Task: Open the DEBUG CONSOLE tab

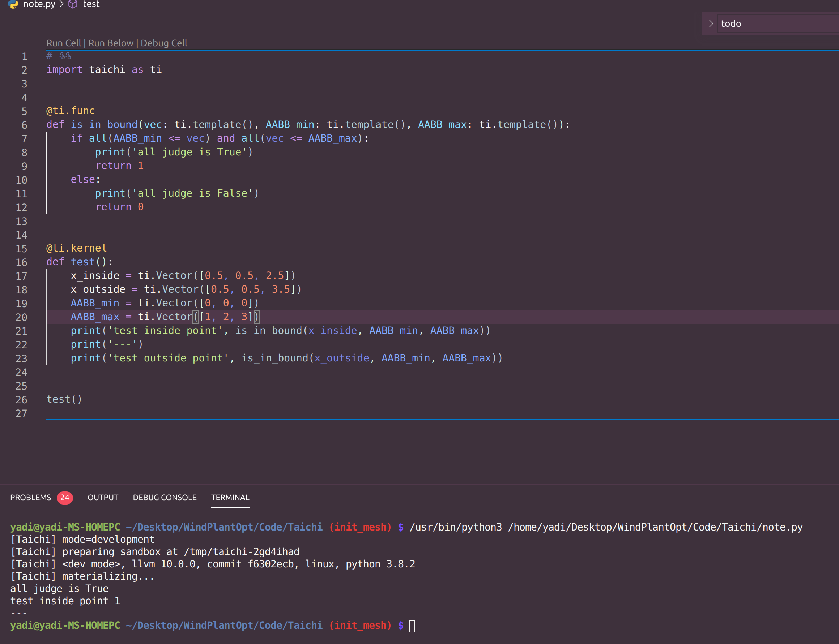Action: click(165, 498)
